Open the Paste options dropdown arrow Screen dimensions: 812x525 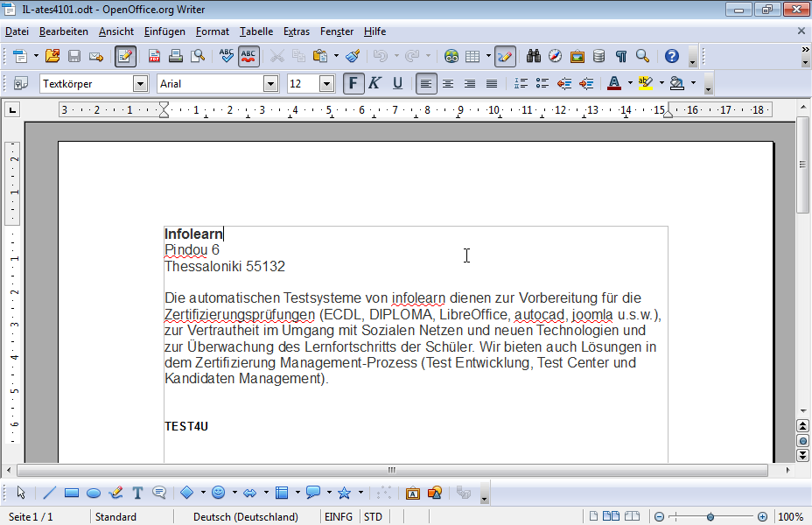(x=336, y=55)
